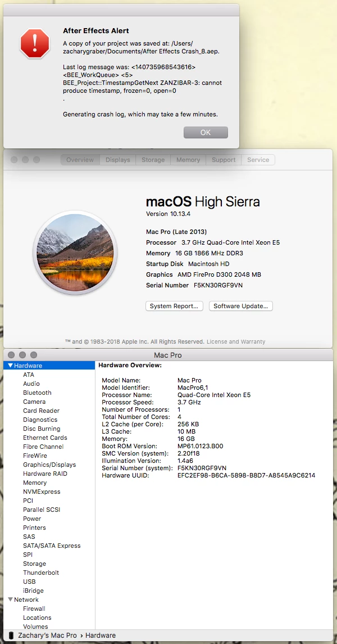Collapse the Network tree section
The height and width of the screenshot is (644, 337).
pos(10,600)
